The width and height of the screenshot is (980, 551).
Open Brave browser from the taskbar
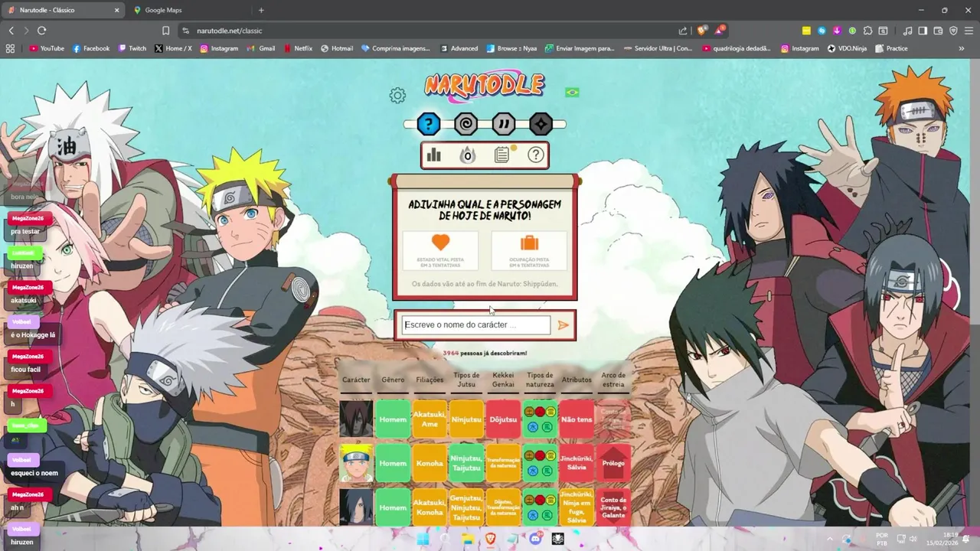click(490, 539)
